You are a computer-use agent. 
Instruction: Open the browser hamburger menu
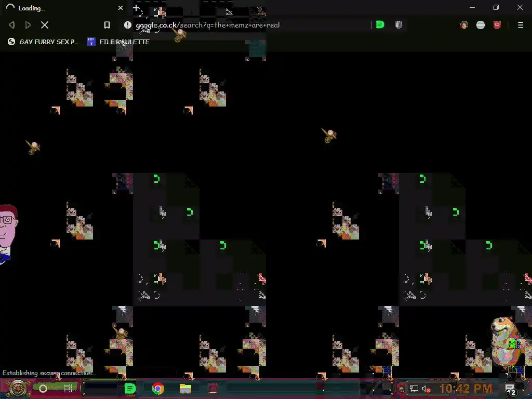[x=521, y=25]
